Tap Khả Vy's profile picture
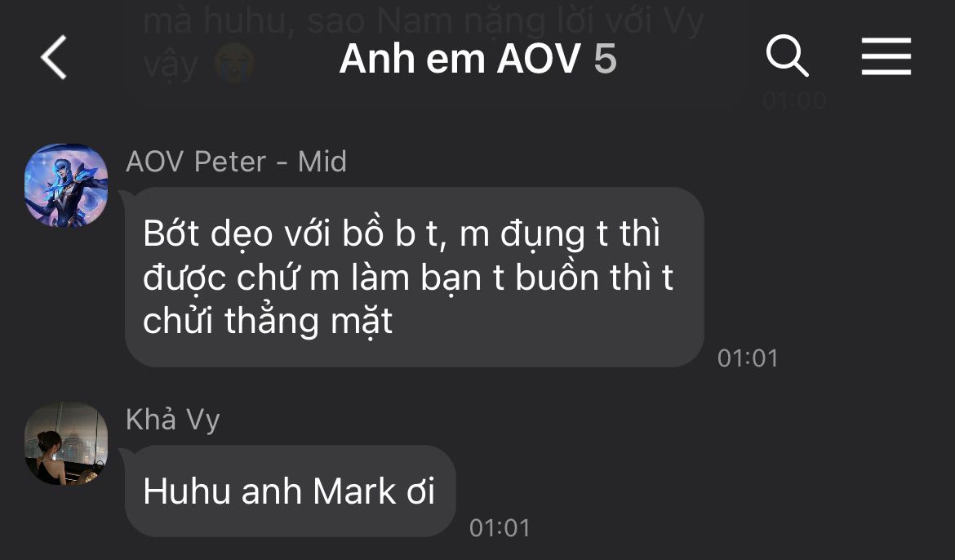 (66, 443)
